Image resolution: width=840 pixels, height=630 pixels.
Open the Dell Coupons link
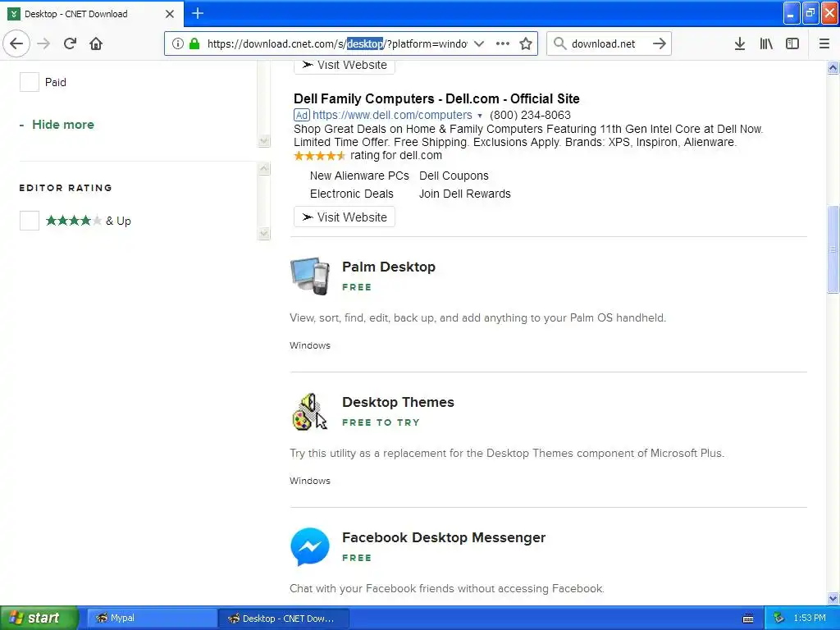(x=454, y=176)
